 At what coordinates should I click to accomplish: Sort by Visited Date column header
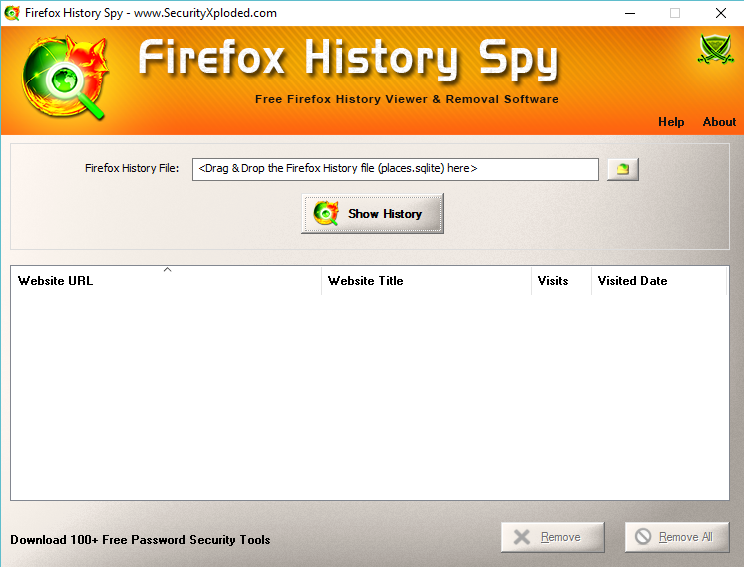click(x=659, y=280)
